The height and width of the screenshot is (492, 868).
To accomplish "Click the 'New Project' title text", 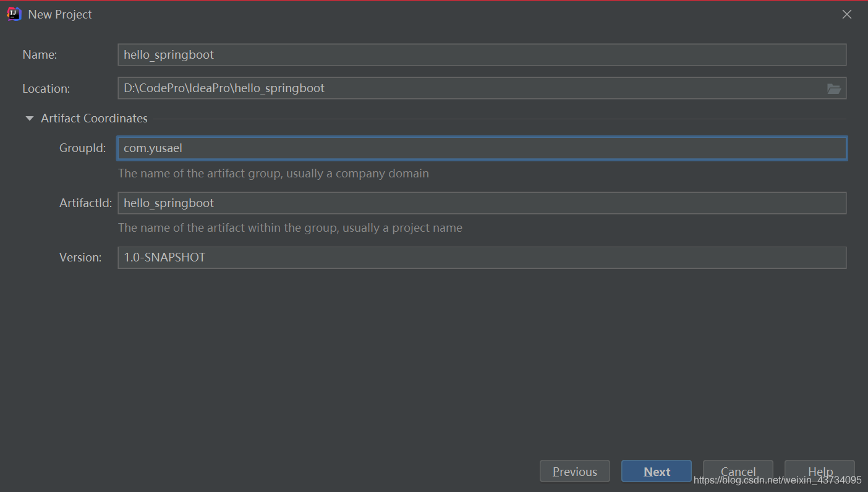I will pyautogui.click(x=60, y=14).
